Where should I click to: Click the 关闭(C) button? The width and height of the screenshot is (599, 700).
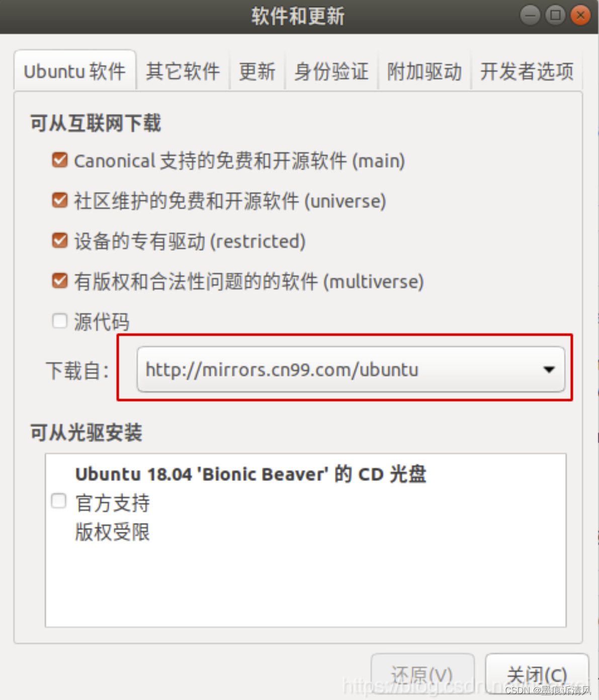[537, 674]
